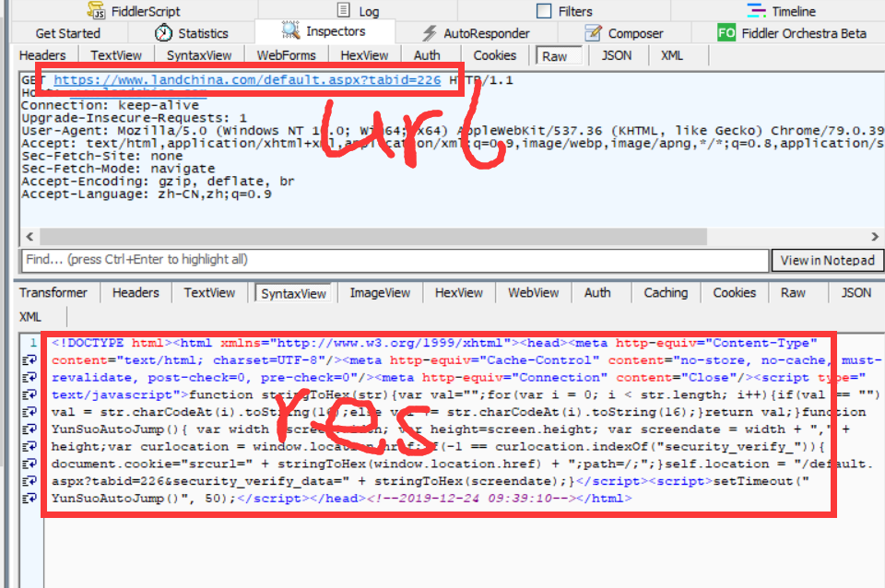Image resolution: width=885 pixels, height=588 pixels.
Task: Click the Accept-Encoding header line
Action: pyautogui.click(x=158, y=182)
